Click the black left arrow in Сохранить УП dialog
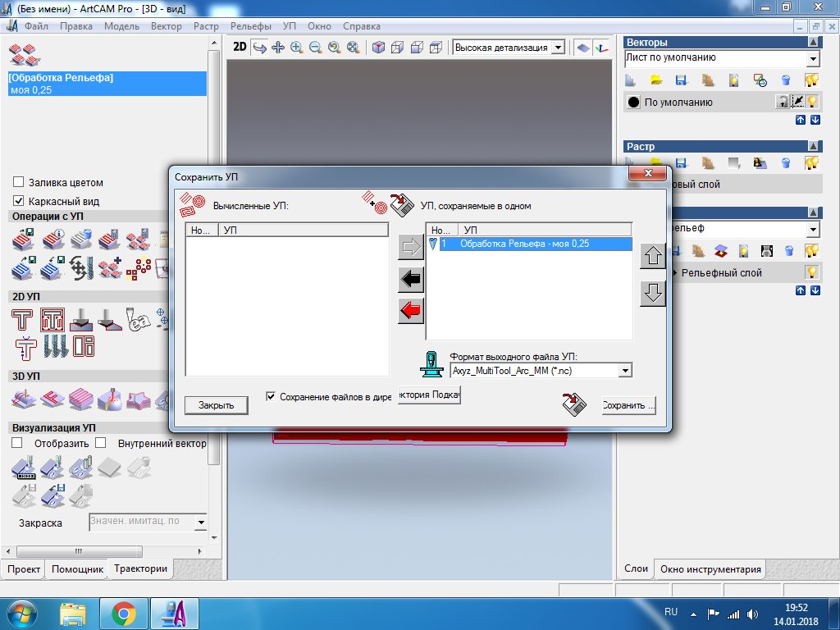 pos(411,279)
